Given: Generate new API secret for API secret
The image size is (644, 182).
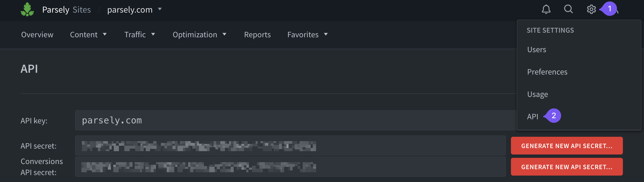Looking at the screenshot, I should pyautogui.click(x=567, y=146).
